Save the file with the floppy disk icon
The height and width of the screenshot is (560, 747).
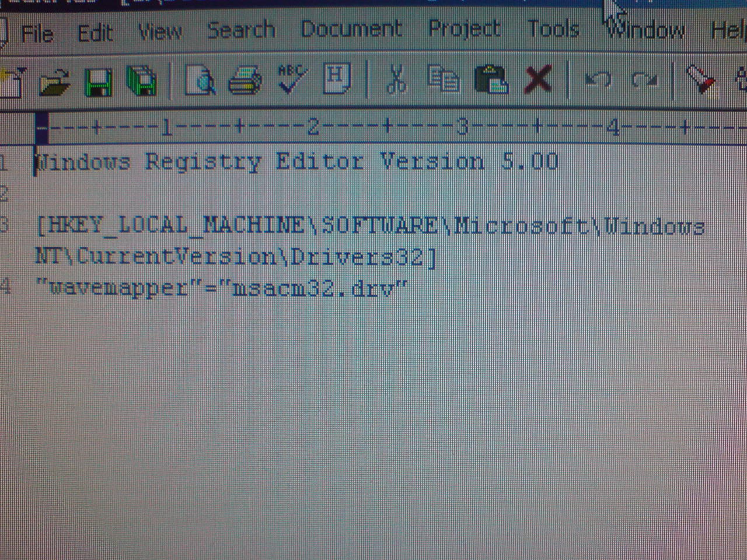[x=99, y=81]
